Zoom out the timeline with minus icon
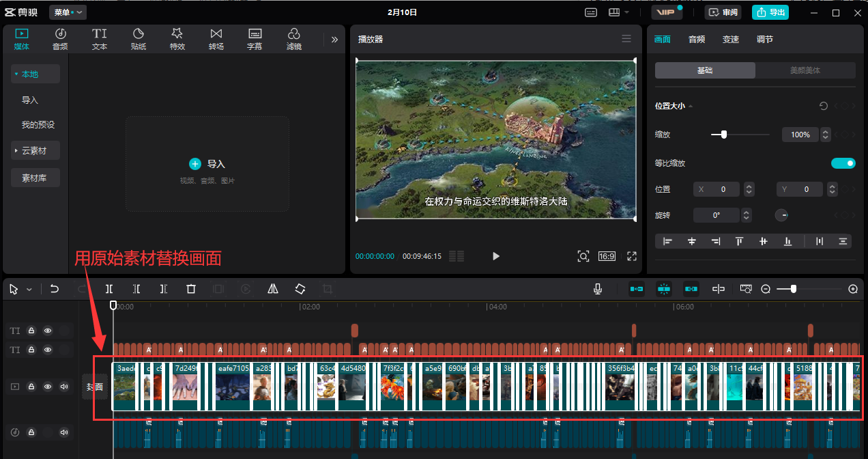 coord(766,290)
